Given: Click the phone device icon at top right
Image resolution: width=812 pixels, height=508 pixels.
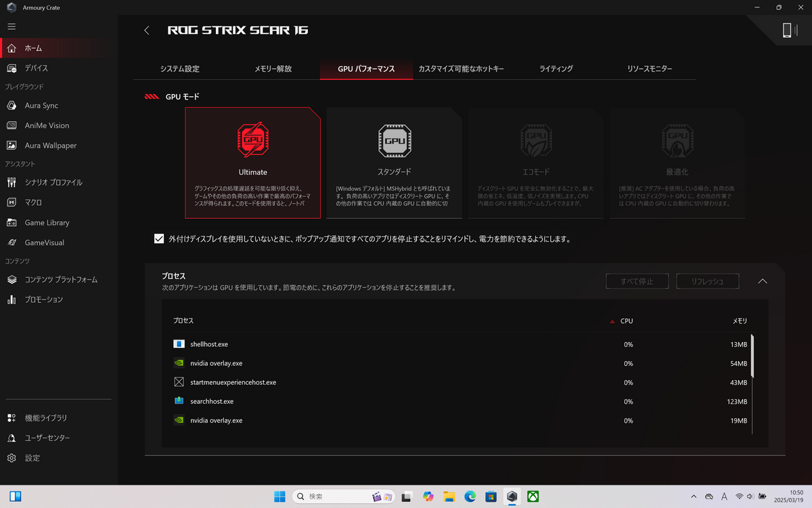Looking at the screenshot, I should click(x=786, y=30).
